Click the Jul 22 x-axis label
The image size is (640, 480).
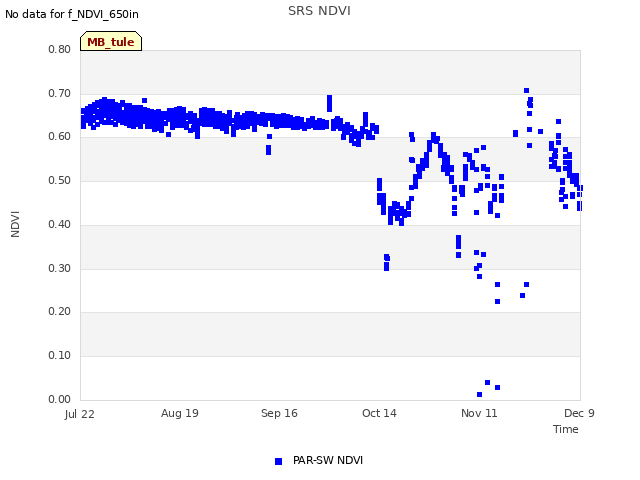coord(80,414)
